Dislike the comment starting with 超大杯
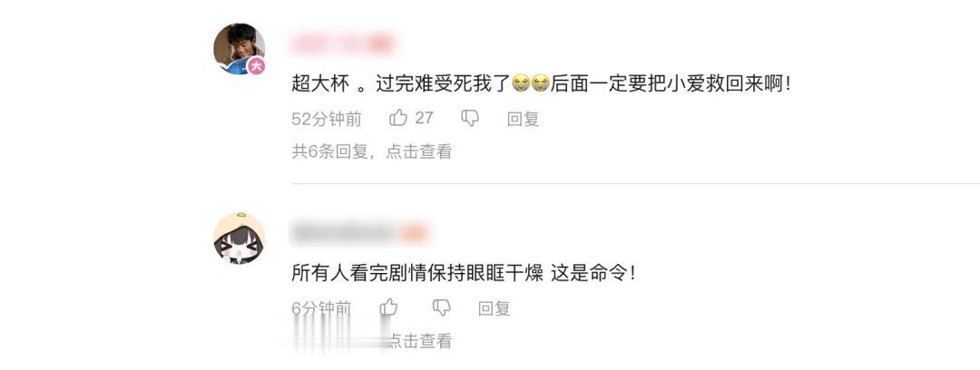980x370 pixels. [x=469, y=118]
